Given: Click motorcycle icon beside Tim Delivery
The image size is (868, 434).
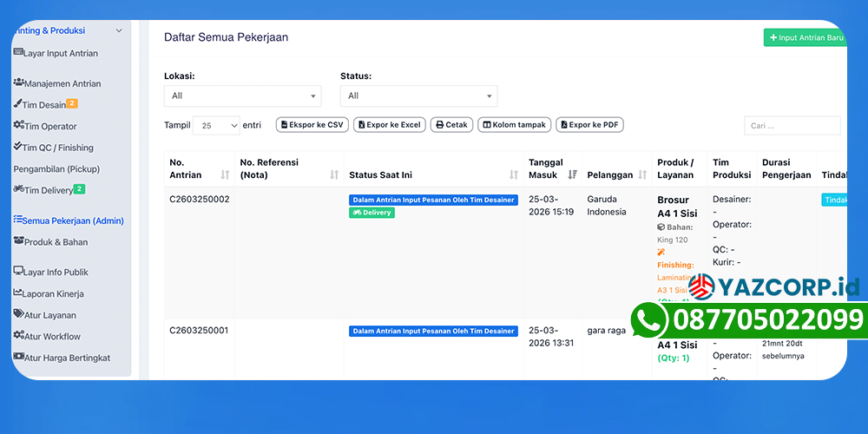Looking at the screenshot, I should 19,188.
